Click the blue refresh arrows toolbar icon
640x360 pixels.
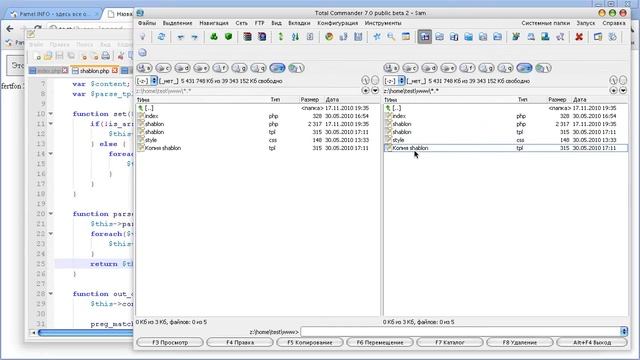(x=161, y=37)
